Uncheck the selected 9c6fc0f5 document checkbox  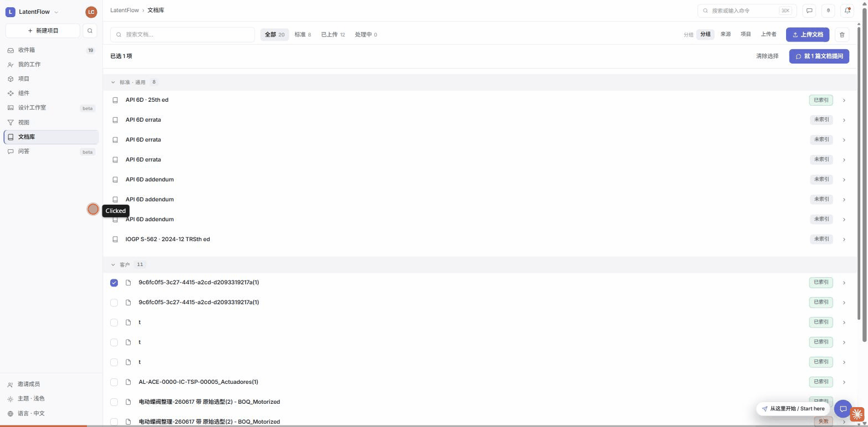tap(114, 283)
